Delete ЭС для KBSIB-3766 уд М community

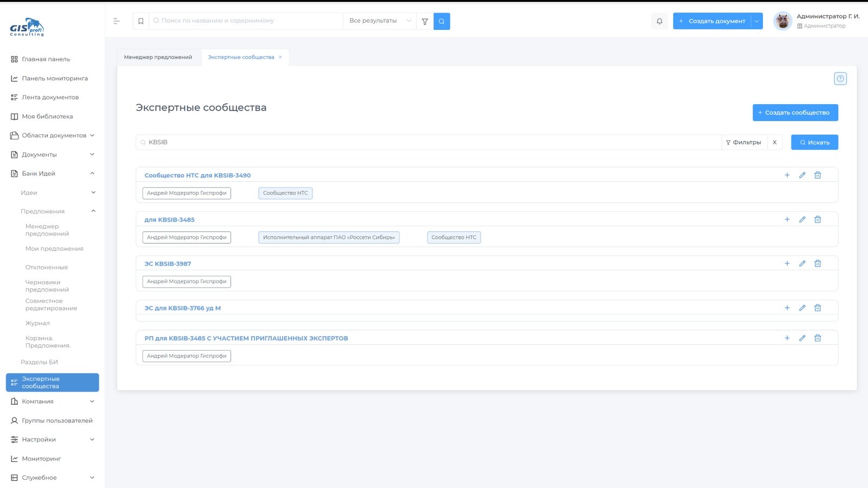(x=818, y=308)
